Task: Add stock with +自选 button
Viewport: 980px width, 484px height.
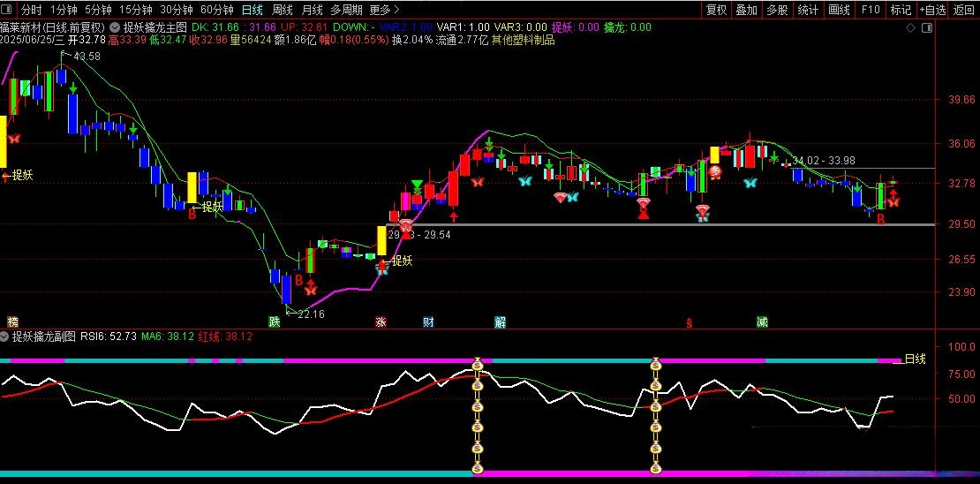Action: (x=932, y=10)
